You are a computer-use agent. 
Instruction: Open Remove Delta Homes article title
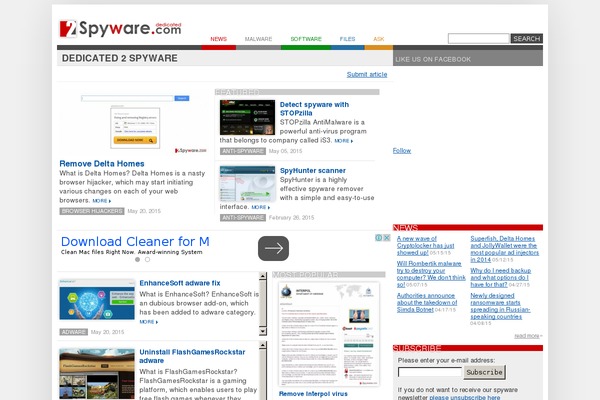tap(102, 164)
